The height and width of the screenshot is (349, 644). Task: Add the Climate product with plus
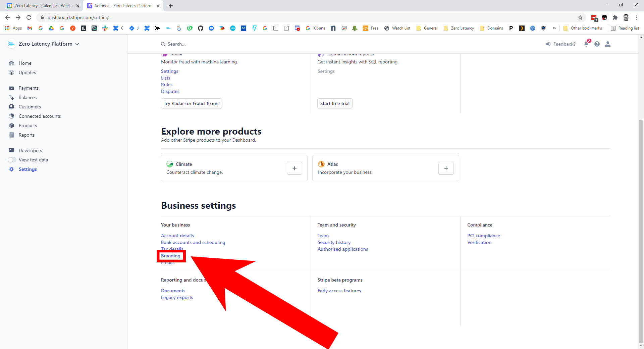tap(294, 168)
